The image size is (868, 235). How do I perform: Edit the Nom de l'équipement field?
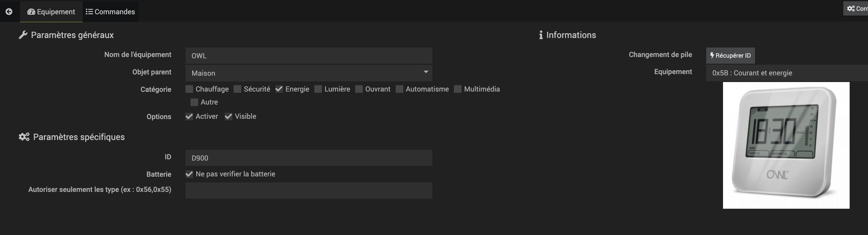(309, 56)
